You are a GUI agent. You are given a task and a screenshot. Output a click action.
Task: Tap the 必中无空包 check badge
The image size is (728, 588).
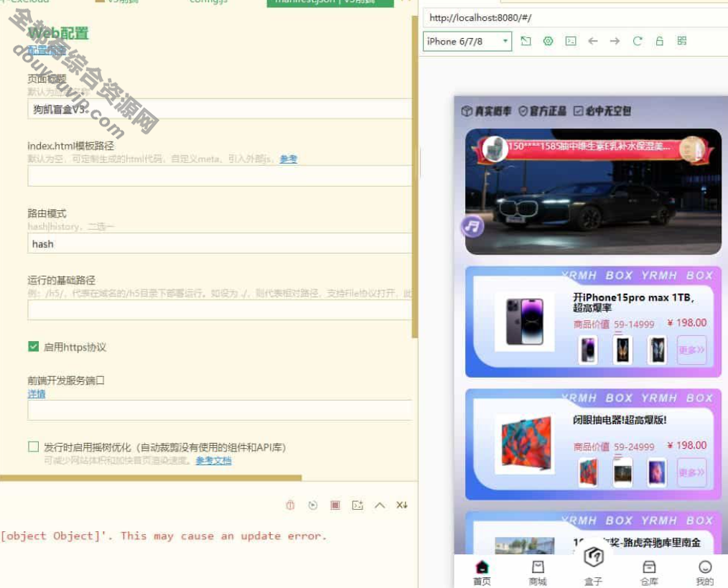(602, 111)
